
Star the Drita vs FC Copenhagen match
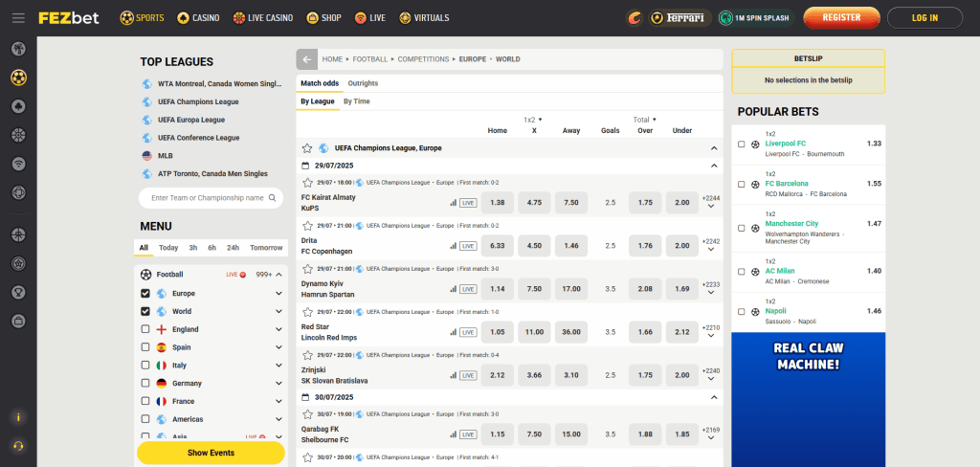(307, 226)
